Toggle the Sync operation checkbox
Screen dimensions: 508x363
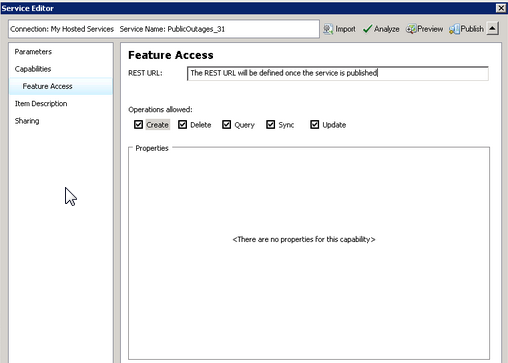coord(270,125)
